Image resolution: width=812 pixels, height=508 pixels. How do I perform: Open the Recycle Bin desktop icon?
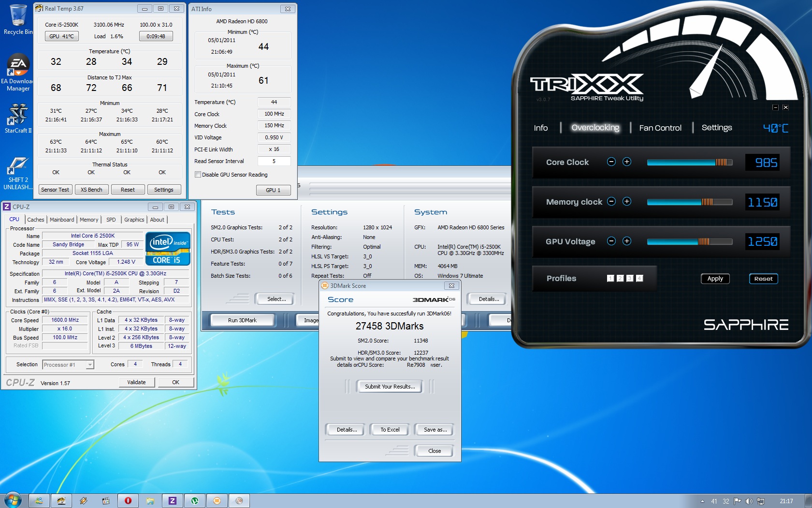tap(18, 19)
